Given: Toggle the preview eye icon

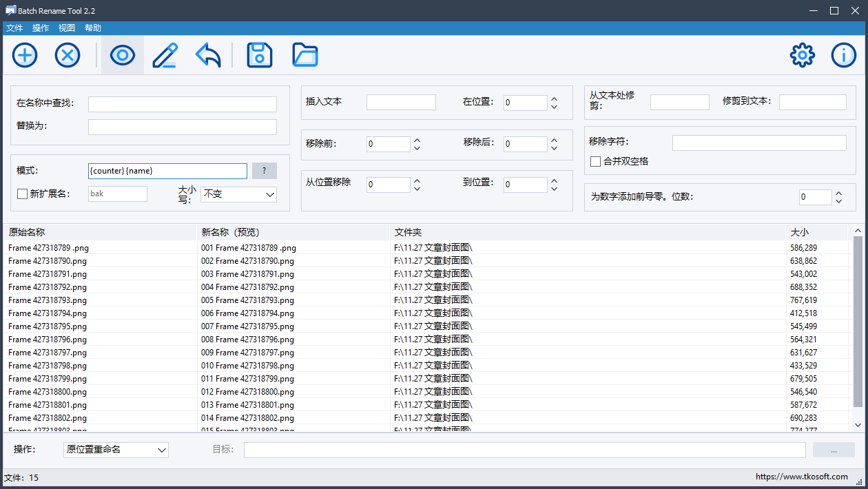Looking at the screenshot, I should click(123, 55).
